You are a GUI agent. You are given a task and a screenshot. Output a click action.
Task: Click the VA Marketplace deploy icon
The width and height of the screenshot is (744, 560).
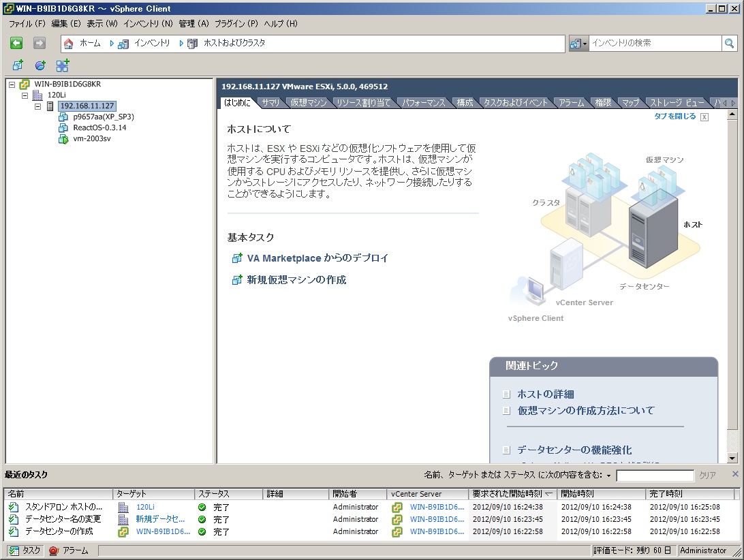(x=237, y=258)
